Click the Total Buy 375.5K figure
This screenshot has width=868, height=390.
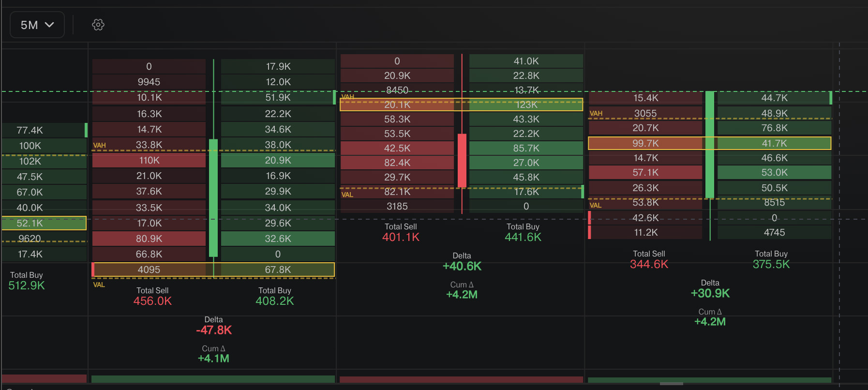coord(771,264)
